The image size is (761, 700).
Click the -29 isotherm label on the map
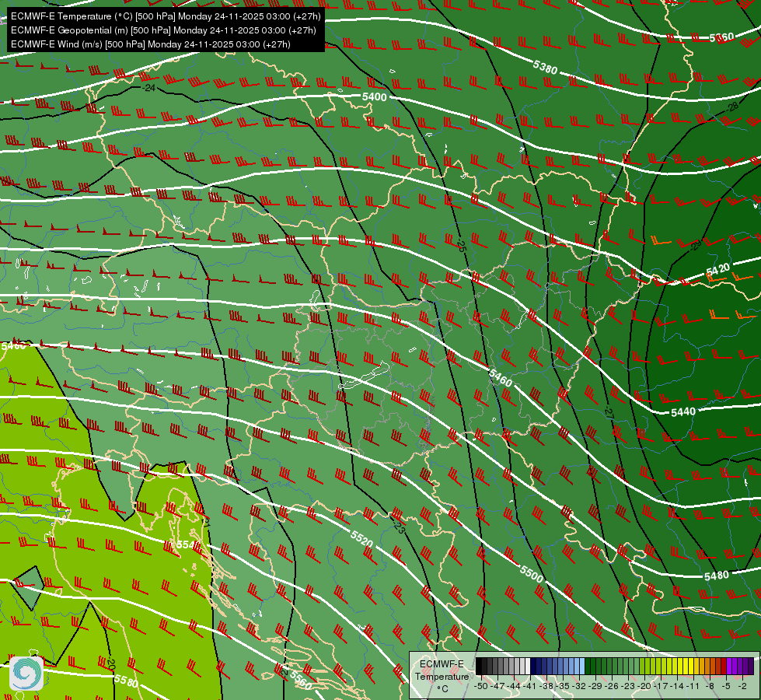[x=695, y=245]
